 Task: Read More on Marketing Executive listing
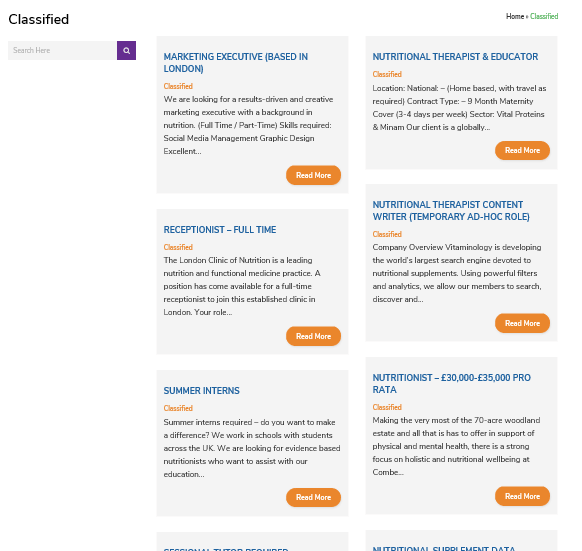coord(313,175)
